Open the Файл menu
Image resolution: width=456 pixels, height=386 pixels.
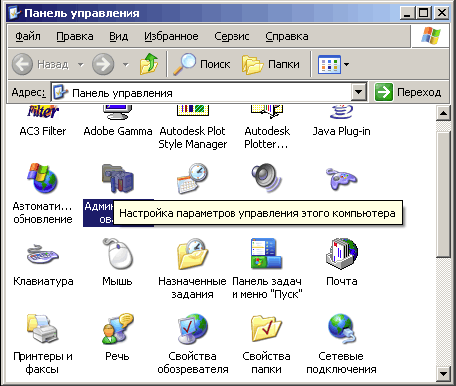(28, 36)
